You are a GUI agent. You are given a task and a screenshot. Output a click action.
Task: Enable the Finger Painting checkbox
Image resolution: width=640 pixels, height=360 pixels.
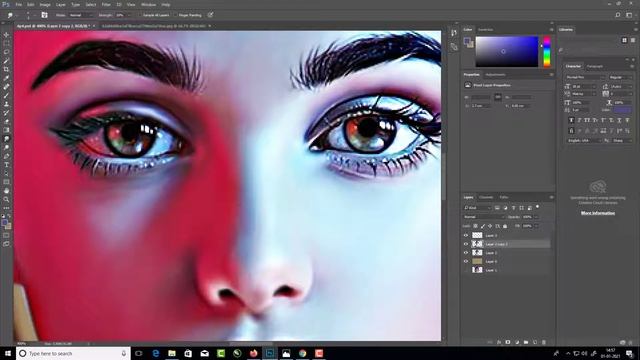point(176,15)
